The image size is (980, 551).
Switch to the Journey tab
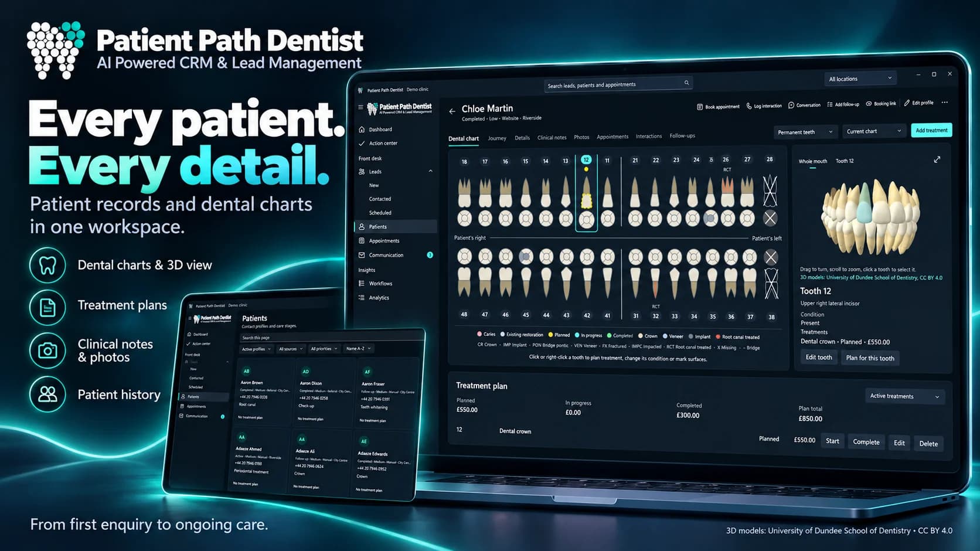[x=497, y=138]
